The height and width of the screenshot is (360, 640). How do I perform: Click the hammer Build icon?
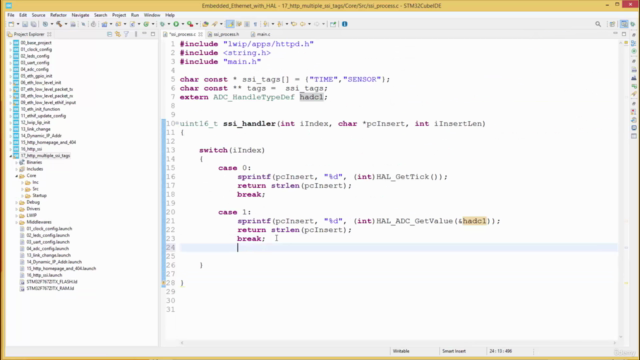[x=59, y=24]
